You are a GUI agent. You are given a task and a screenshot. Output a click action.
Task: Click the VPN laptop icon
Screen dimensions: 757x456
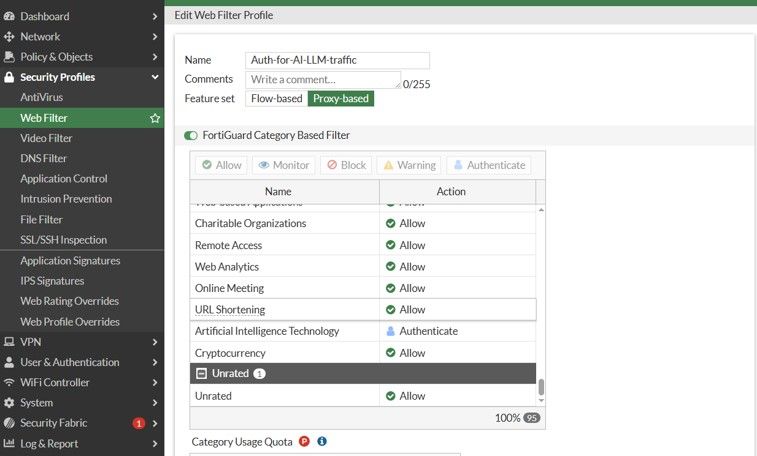coord(9,342)
